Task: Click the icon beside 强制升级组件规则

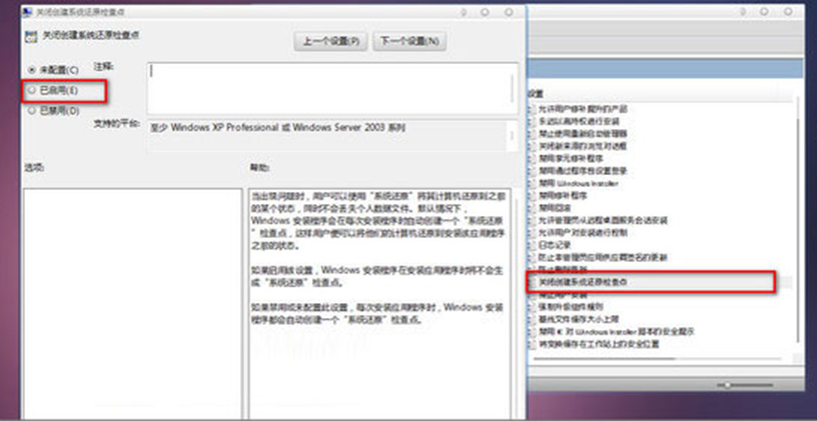Action: 532,306
